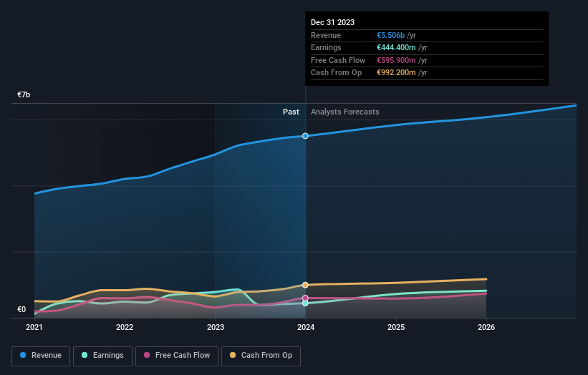
Task: Click the Free Cash Flow label in tooltip
Action: click(x=338, y=60)
